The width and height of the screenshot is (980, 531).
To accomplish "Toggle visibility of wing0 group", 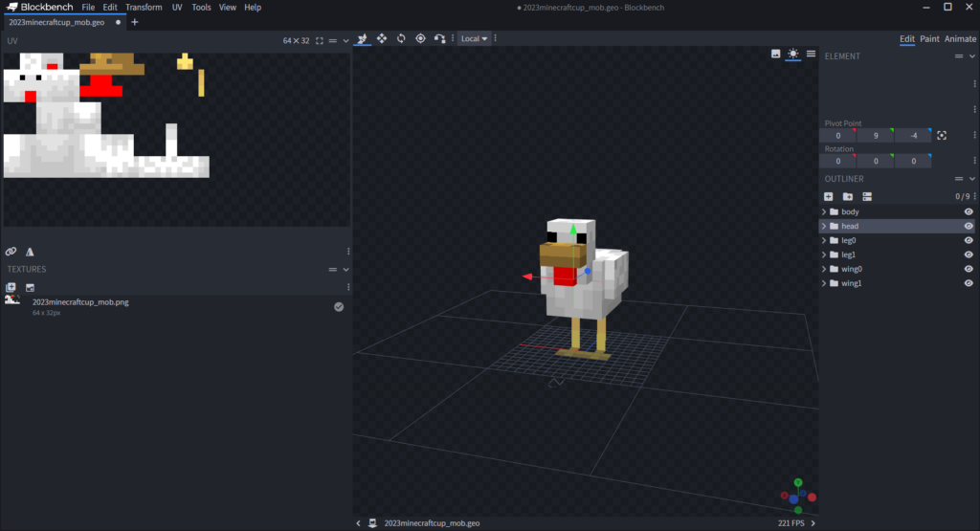I will pos(969,269).
